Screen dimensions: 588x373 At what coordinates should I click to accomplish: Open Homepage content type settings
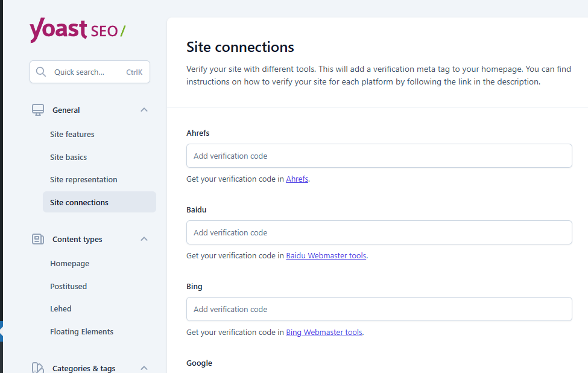tap(69, 263)
